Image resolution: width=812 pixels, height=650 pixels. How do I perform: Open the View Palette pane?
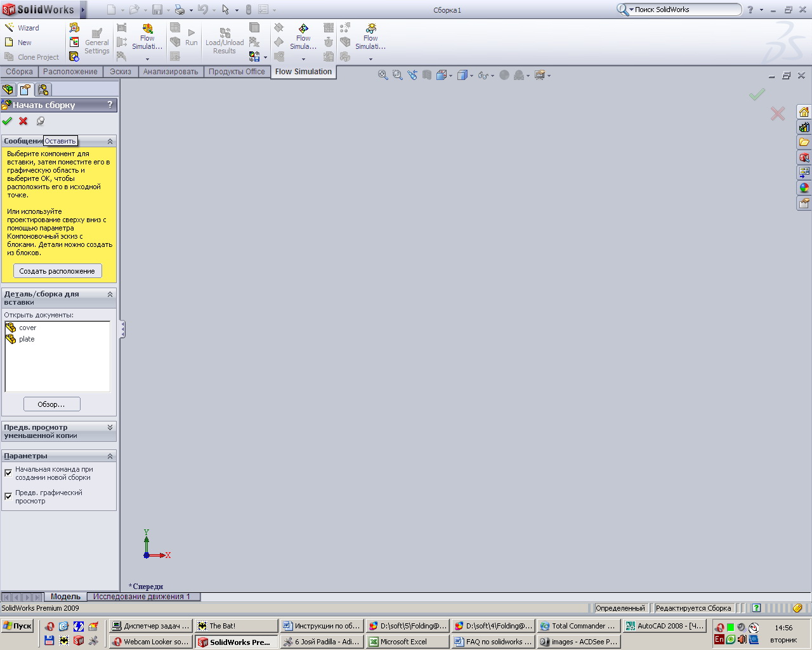[804, 173]
